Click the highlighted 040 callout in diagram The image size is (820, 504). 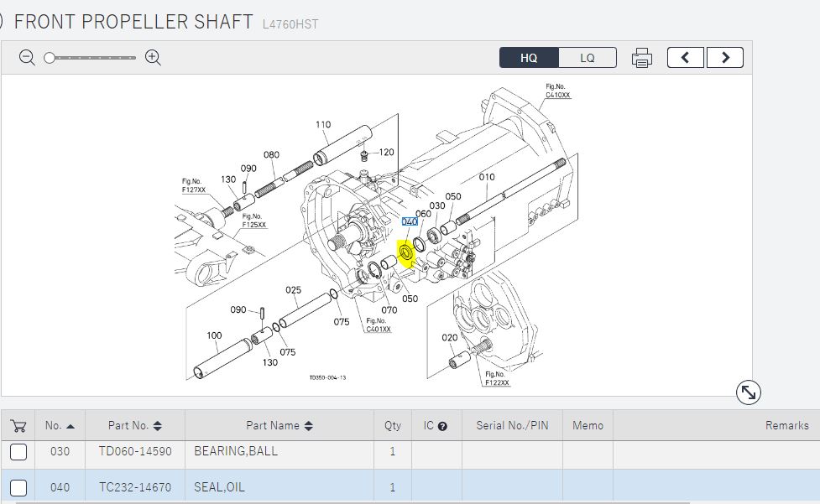click(x=410, y=221)
